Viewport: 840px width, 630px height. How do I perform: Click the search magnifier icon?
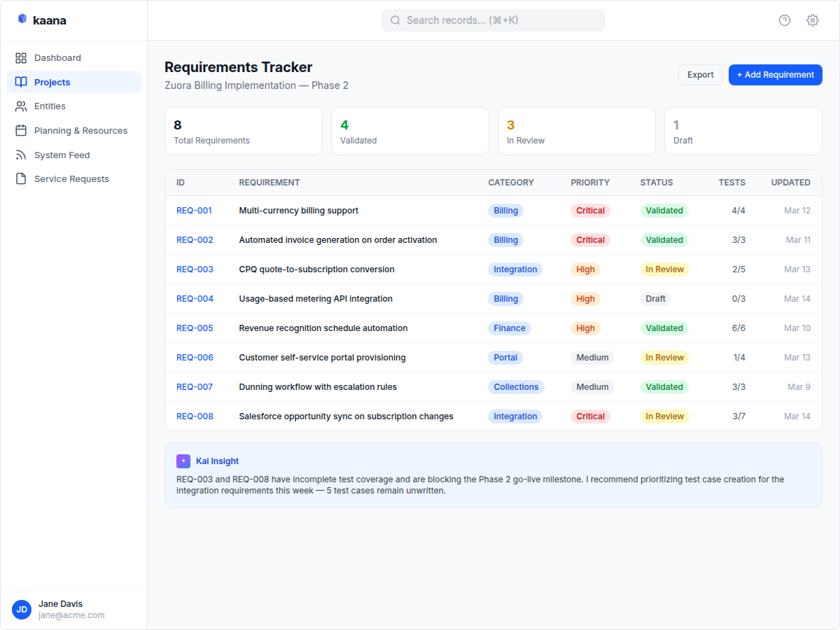click(x=395, y=20)
